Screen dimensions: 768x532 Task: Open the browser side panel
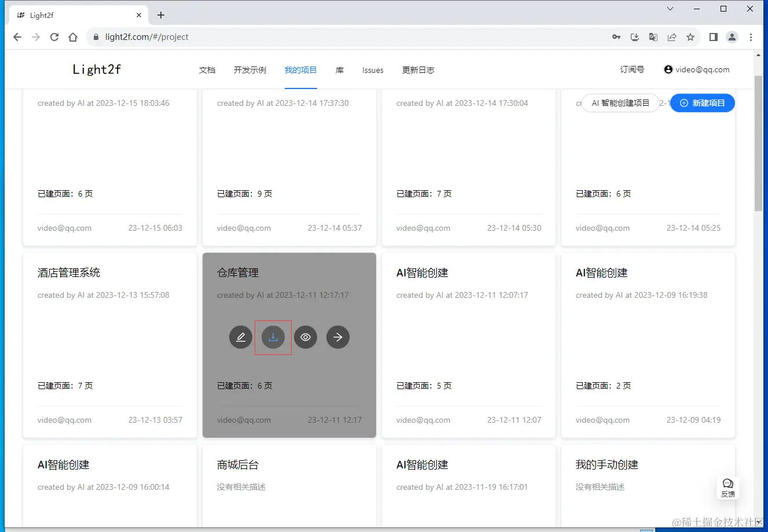pyautogui.click(x=714, y=37)
